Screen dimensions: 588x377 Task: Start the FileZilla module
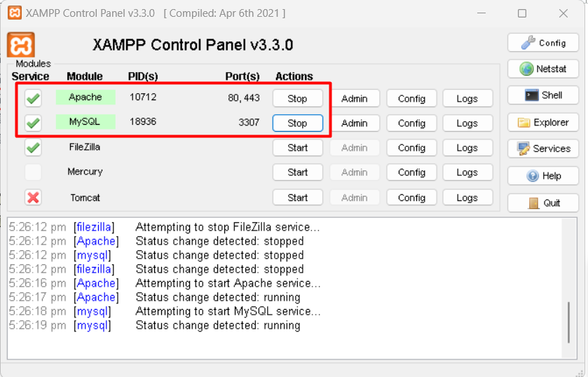[x=298, y=148]
